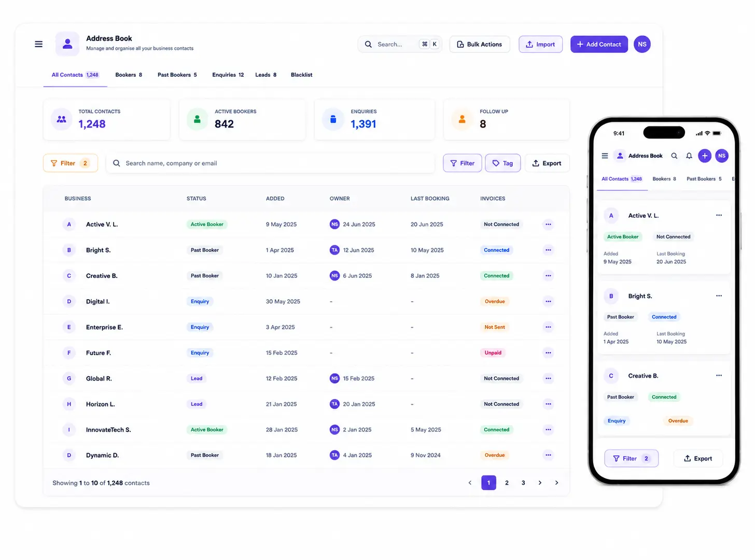755x560 pixels.
Task: Switch to the Bookers tab
Action: (x=129, y=75)
